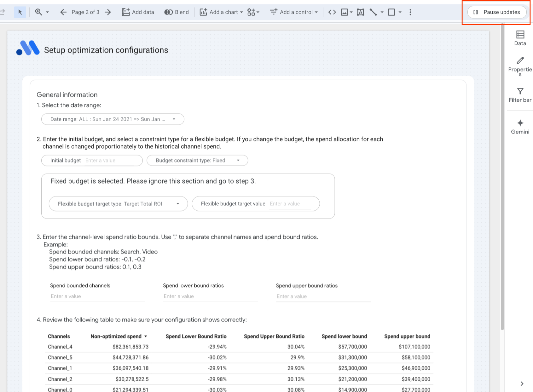Viewport: 533px width, 392px height.
Task: Open the Filter bar panel
Action: pos(520,95)
